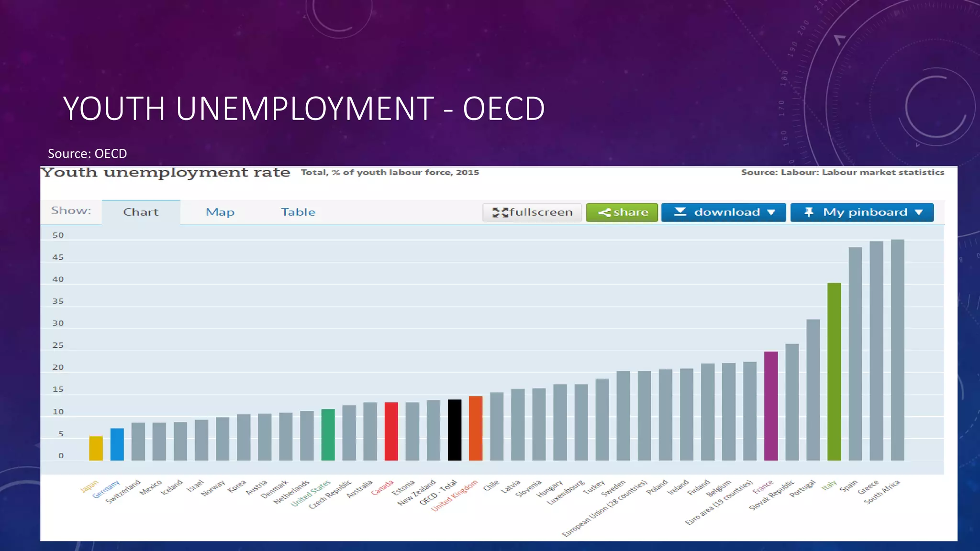Click the black OECD - Total bar
This screenshot has width=980, height=551.
455,430
